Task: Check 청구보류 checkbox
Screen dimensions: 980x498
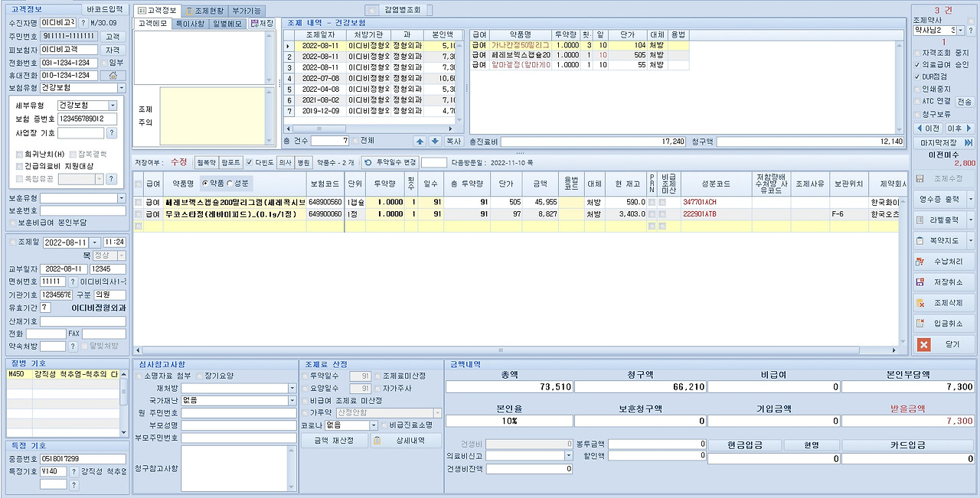Action: click(x=918, y=113)
